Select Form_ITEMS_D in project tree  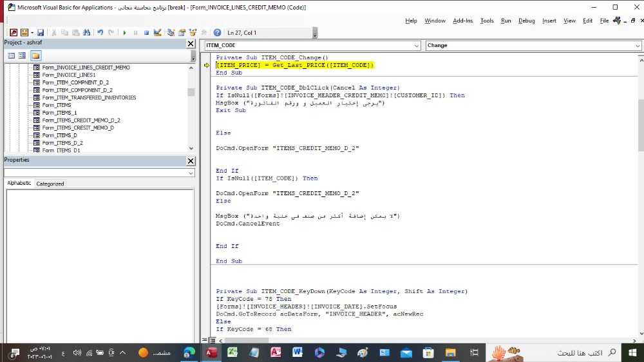coord(59,135)
